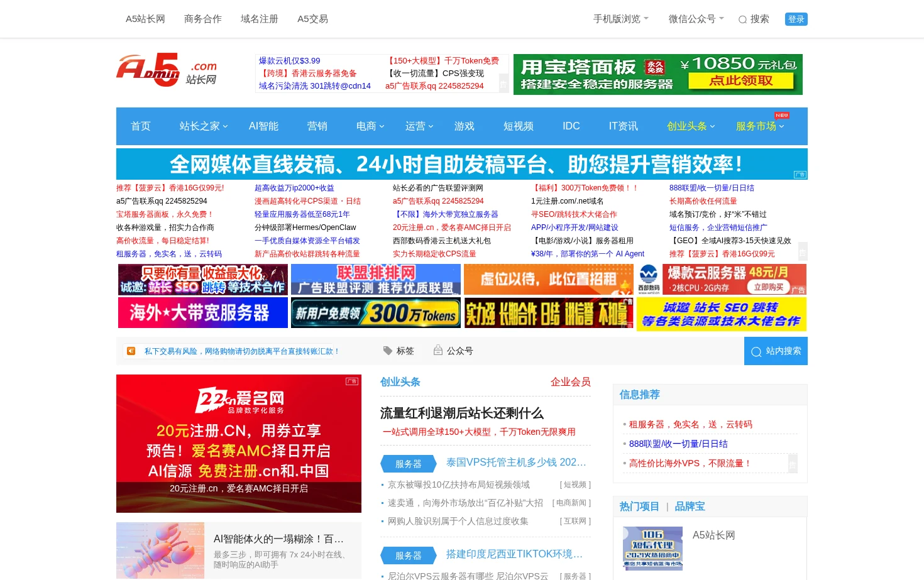Open 爆款云服务器48元/月 banner

click(722, 280)
